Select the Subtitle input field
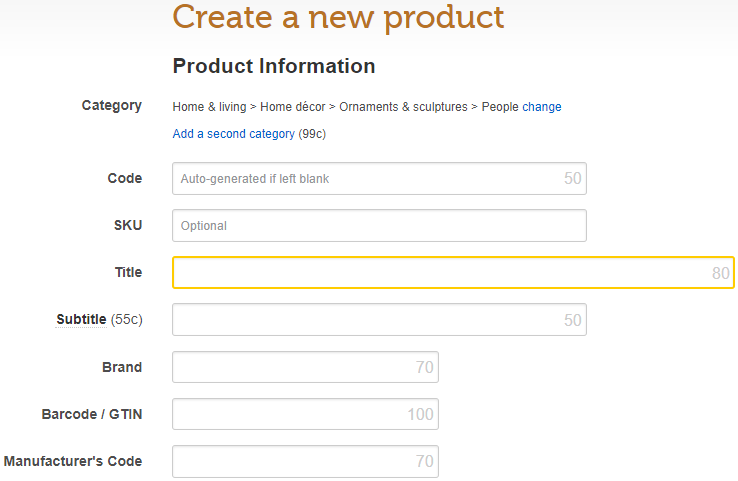Viewport: 738px width, 481px height. [x=379, y=320]
